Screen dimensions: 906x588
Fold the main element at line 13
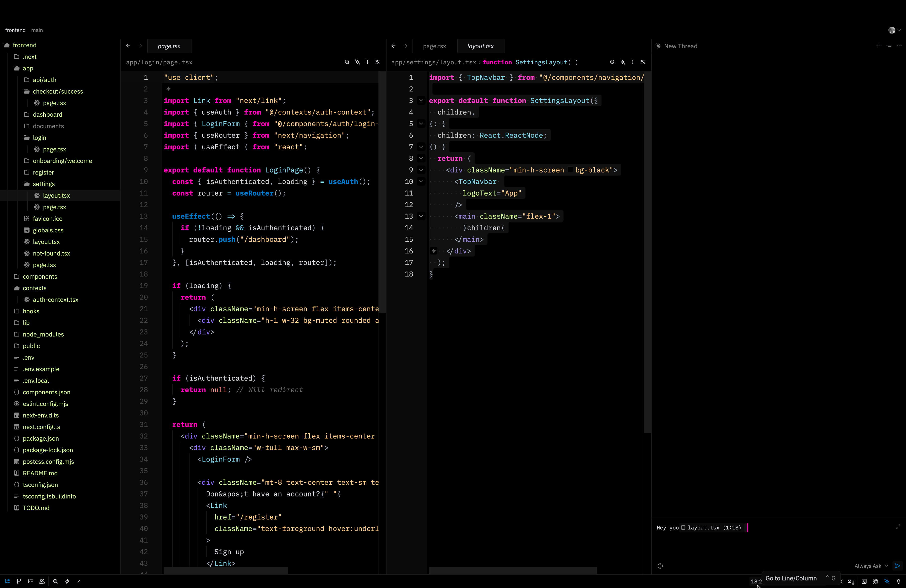coord(421,216)
